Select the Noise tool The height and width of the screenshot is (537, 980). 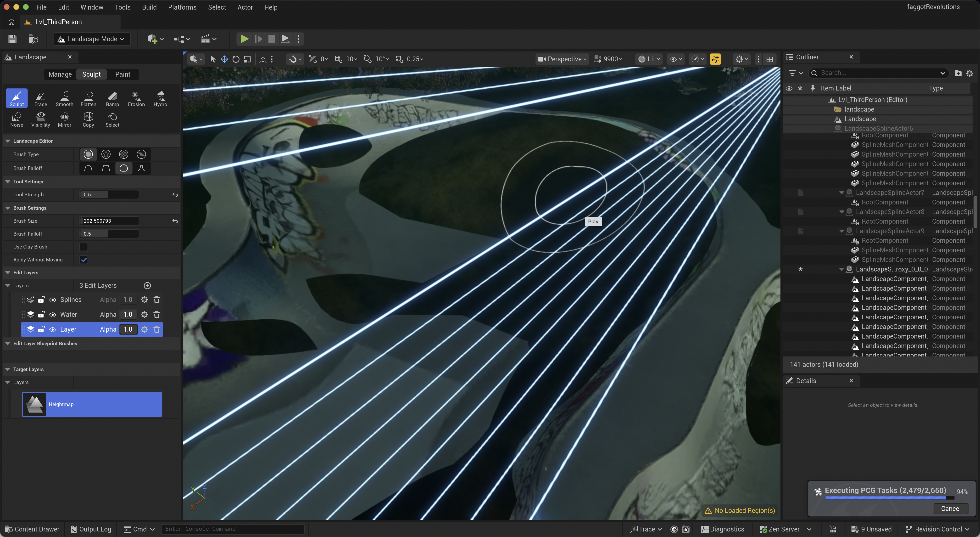(17, 119)
